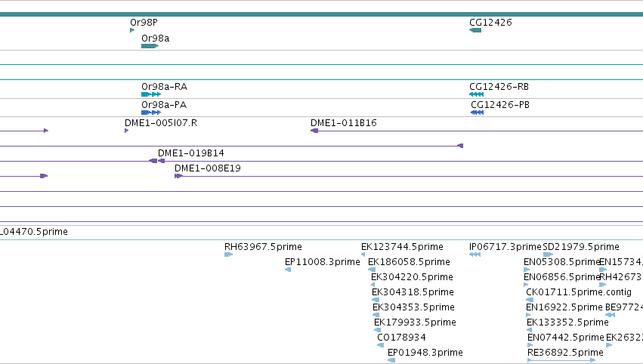Click the CO178934 EST label
The width and height of the screenshot is (643, 364).
click(x=401, y=338)
